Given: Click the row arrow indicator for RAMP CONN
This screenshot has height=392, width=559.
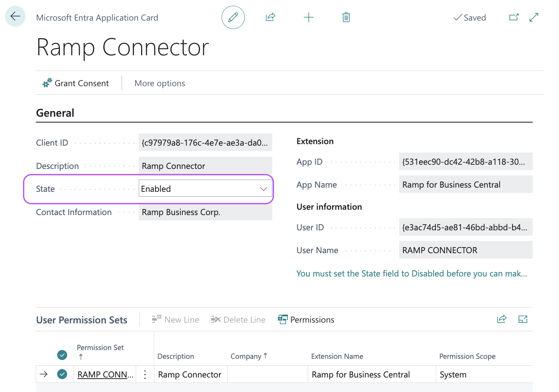Looking at the screenshot, I should [44, 374].
